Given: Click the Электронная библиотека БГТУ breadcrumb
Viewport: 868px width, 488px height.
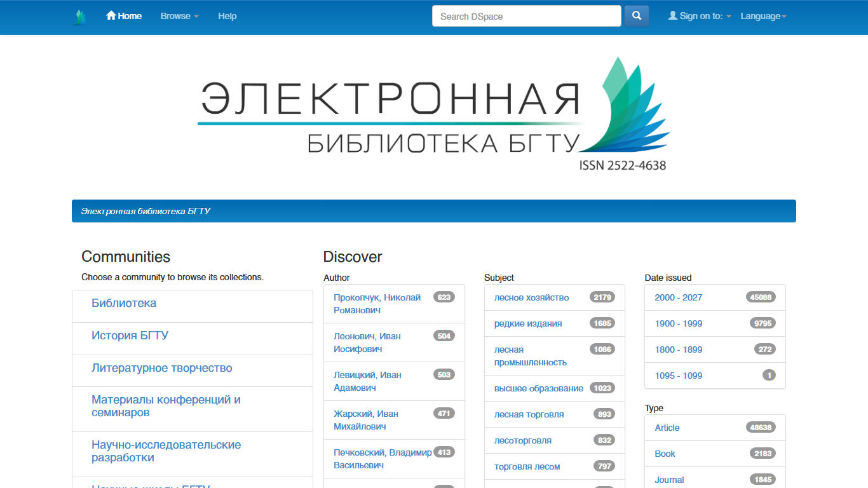Looking at the screenshot, I should [146, 211].
